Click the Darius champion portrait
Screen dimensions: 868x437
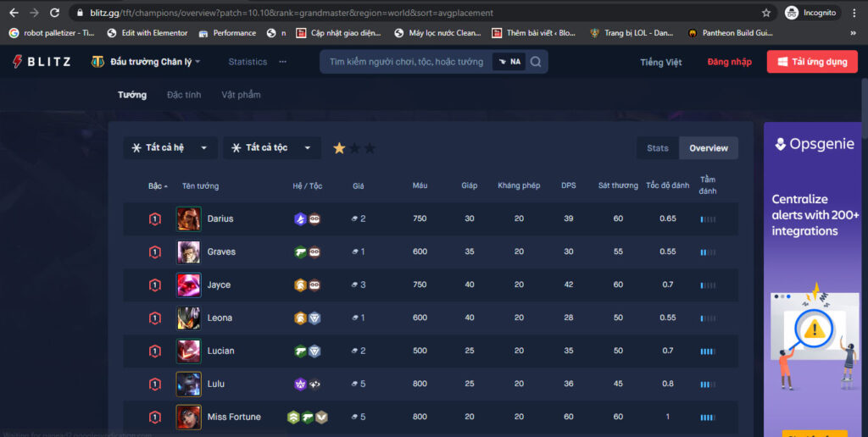point(189,218)
